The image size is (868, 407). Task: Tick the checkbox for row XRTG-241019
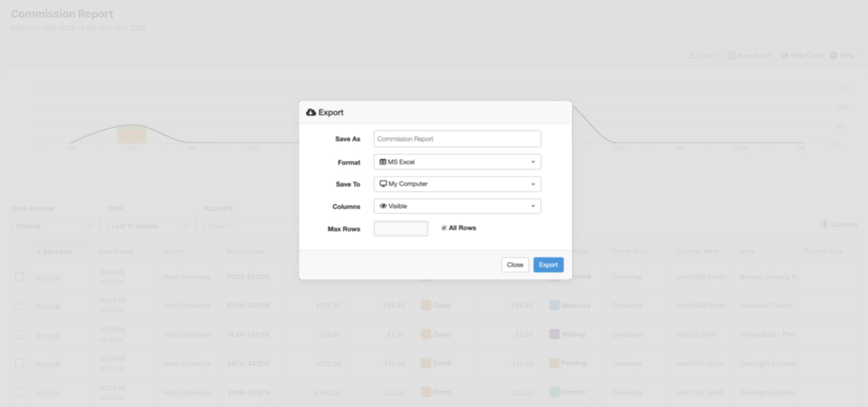click(x=19, y=363)
